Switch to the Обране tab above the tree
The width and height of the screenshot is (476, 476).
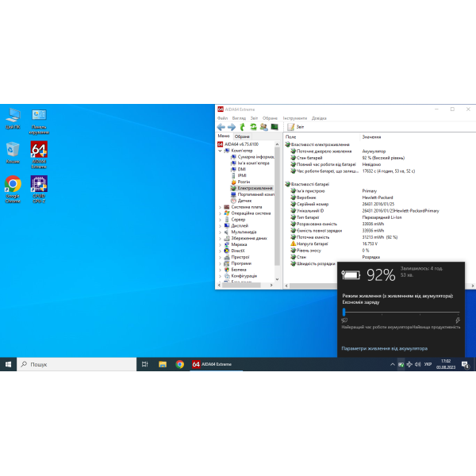(x=242, y=136)
